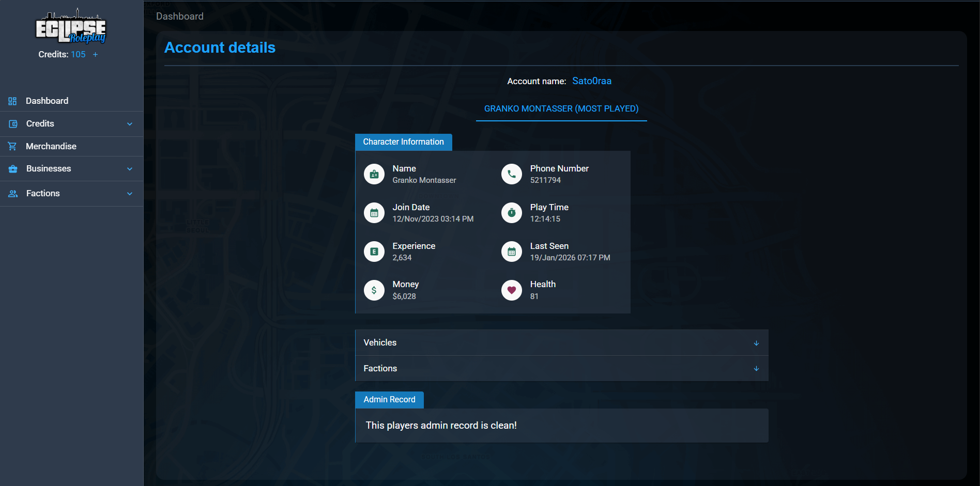Screen dimensions: 980x486
Task: Expand the Credits sidebar submenu chevron
Action: click(130, 124)
